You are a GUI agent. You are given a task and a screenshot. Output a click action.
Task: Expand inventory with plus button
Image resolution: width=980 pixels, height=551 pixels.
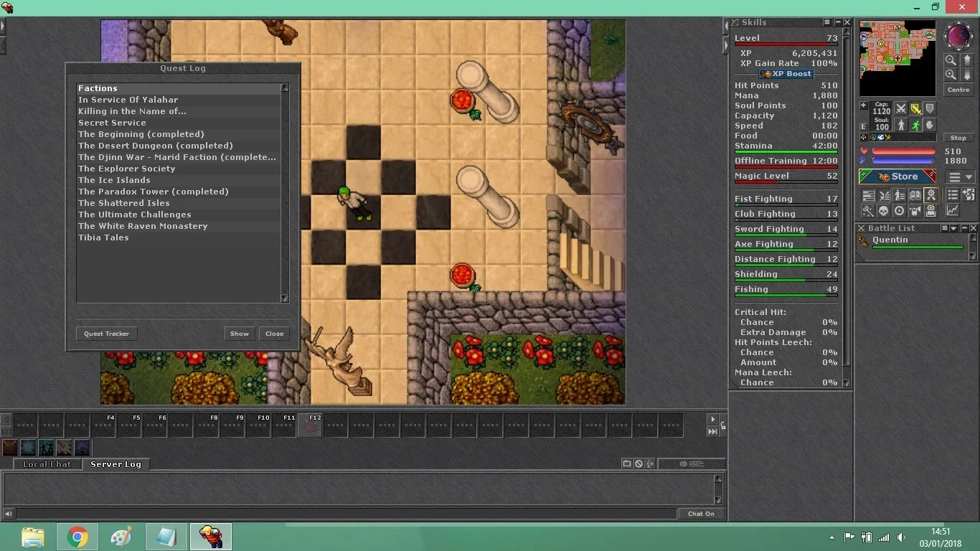pos(864,105)
